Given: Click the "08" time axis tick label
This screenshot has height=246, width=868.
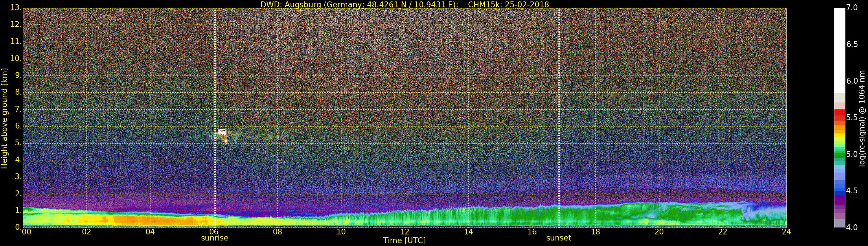Looking at the screenshot, I should point(277,232).
